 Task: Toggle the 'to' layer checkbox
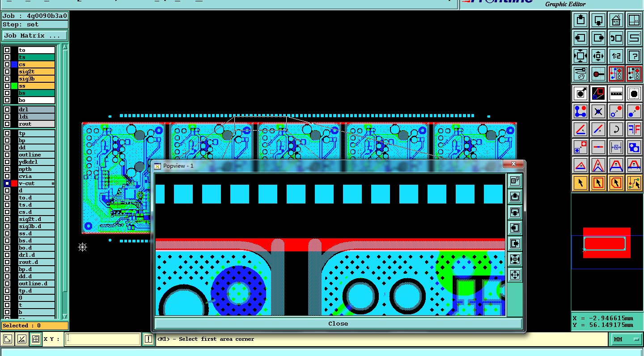point(7,50)
